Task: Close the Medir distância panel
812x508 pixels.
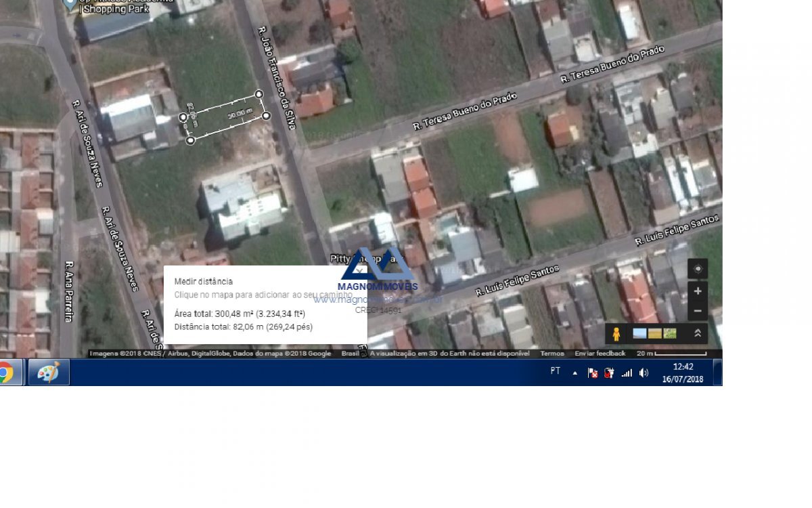Action: (x=360, y=270)
